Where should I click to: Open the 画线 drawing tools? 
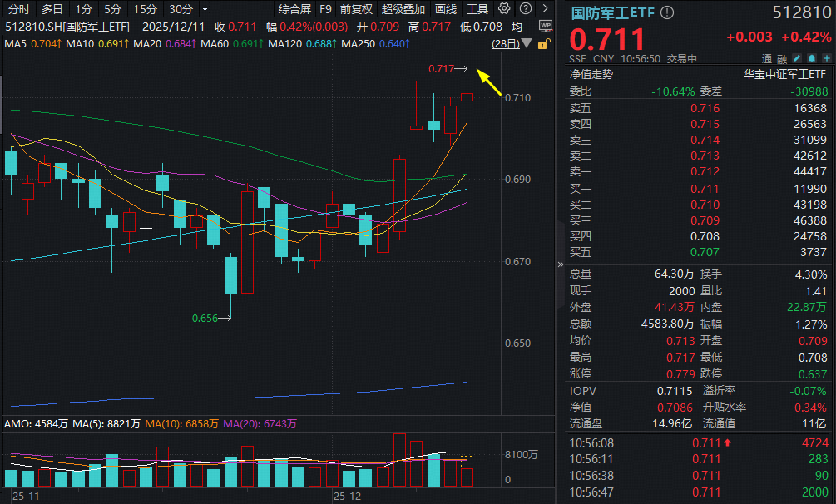[x=446, y=9]
